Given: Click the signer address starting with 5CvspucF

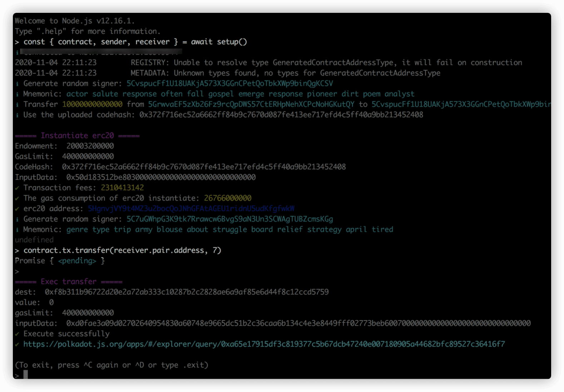Looking at the screenshot, I should (229, 84).
